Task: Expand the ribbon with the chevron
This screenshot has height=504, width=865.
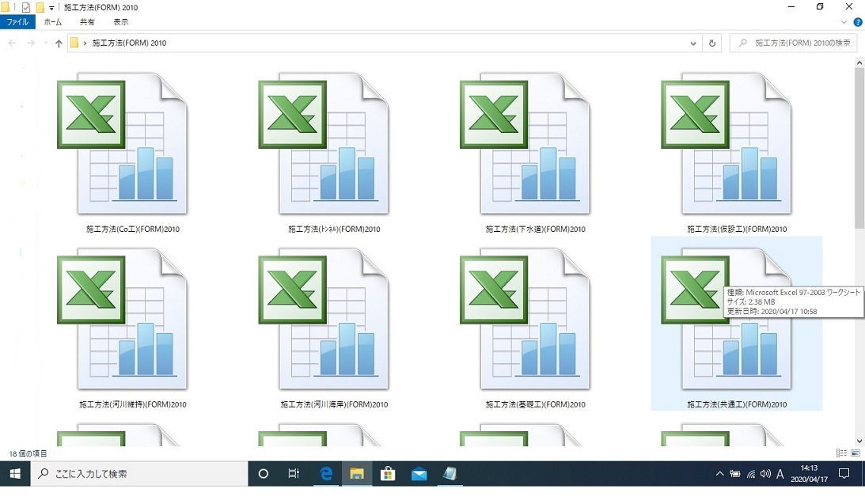Action: 844,22
